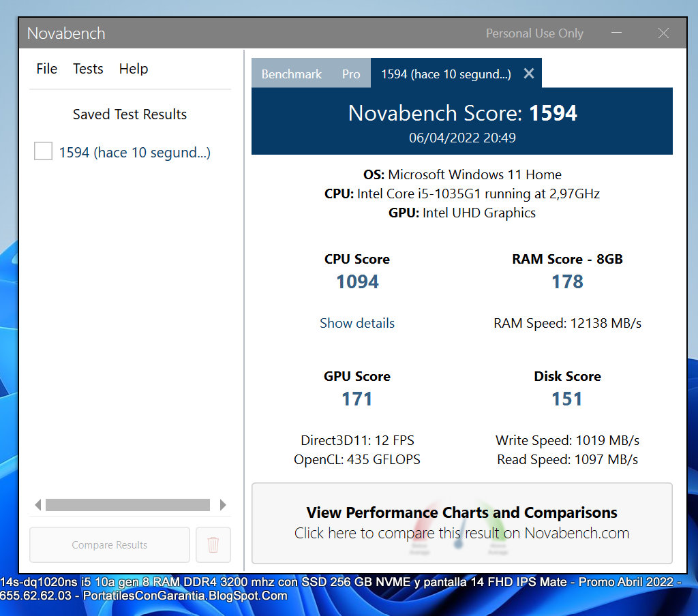Screen dimensions: 698x616
Task: Click the CPU: Intel Core i5-1035G1 line
Action: coord(462,194)
